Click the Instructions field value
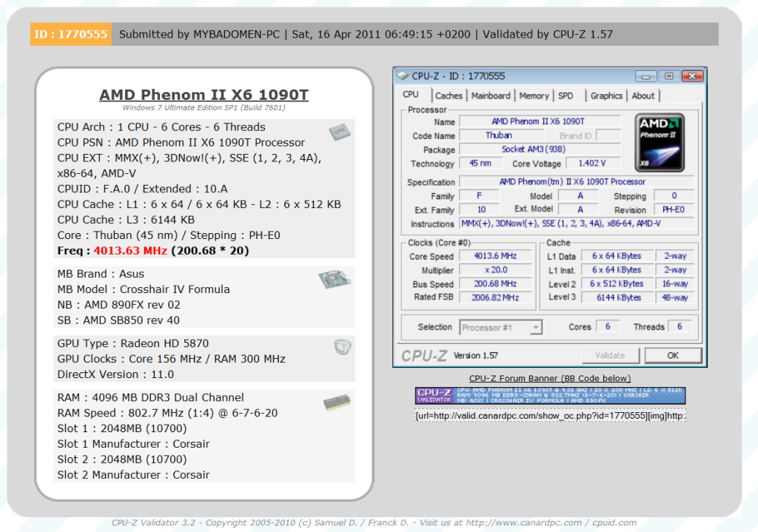This screenshot has width=758, height=532. tap(576, 223)
